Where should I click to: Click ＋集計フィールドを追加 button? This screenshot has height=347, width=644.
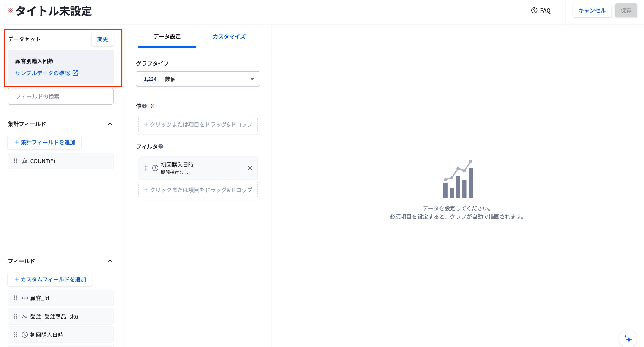[x=44, y=142]
